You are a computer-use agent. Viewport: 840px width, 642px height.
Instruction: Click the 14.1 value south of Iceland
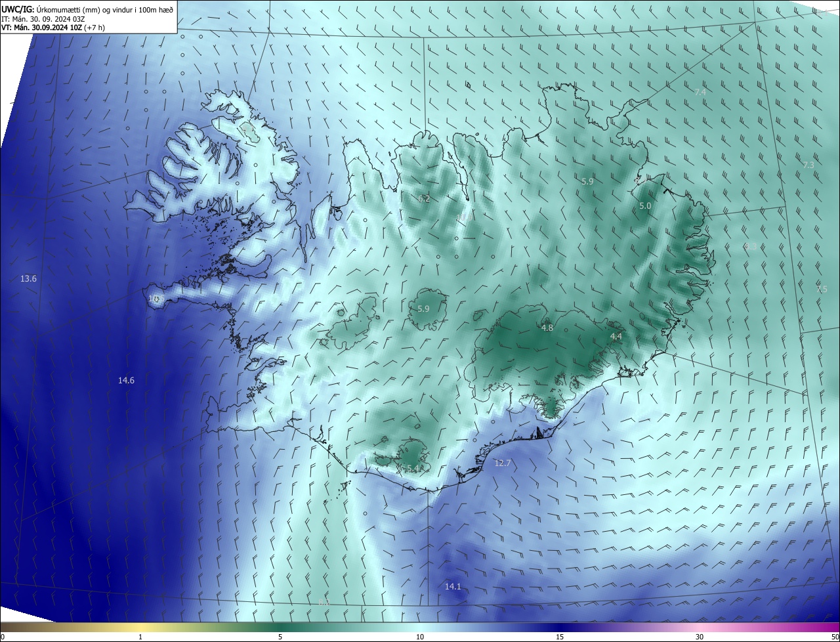[453, 587]
